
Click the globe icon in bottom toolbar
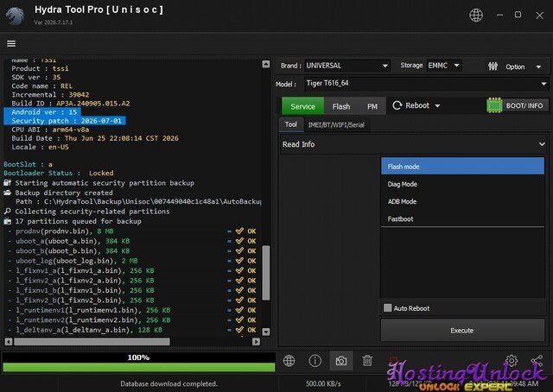(289, 361)
